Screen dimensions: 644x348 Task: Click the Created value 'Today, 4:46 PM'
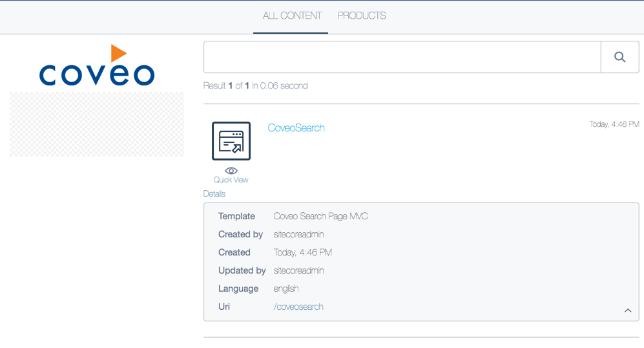pos(303,252)
